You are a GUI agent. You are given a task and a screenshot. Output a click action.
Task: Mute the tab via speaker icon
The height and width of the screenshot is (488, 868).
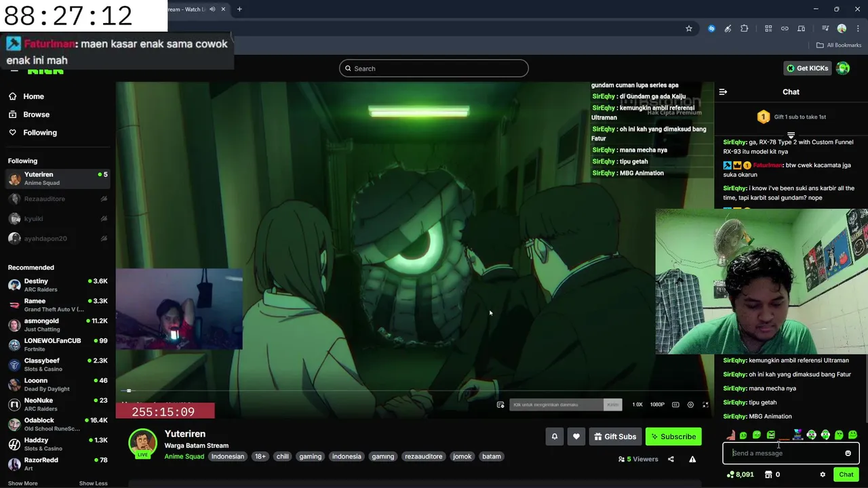212,9
